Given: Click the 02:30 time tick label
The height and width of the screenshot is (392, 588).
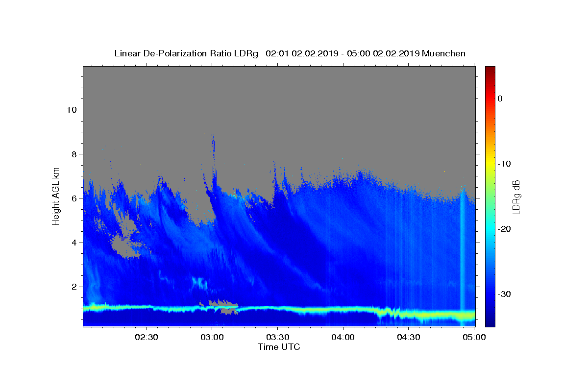Looking at the screenshot, I should click(147, 337).
